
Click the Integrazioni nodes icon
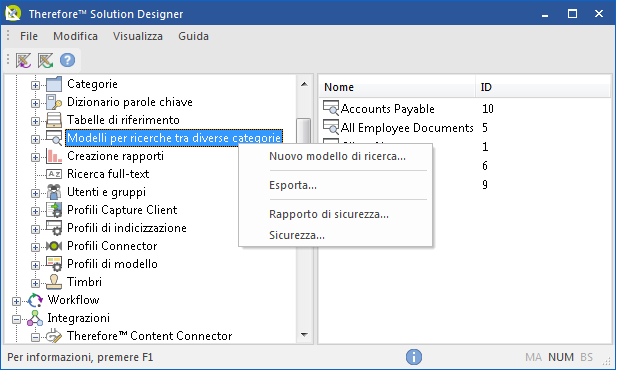(35, 318)
